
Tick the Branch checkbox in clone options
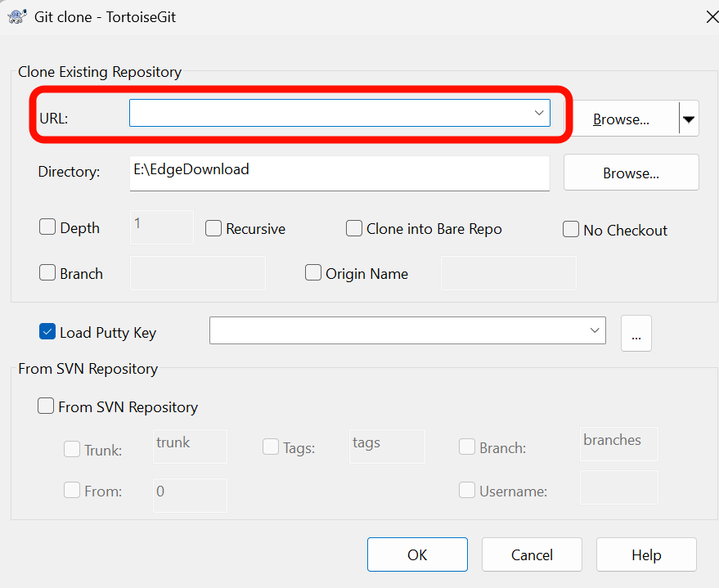tap(47, 272)
